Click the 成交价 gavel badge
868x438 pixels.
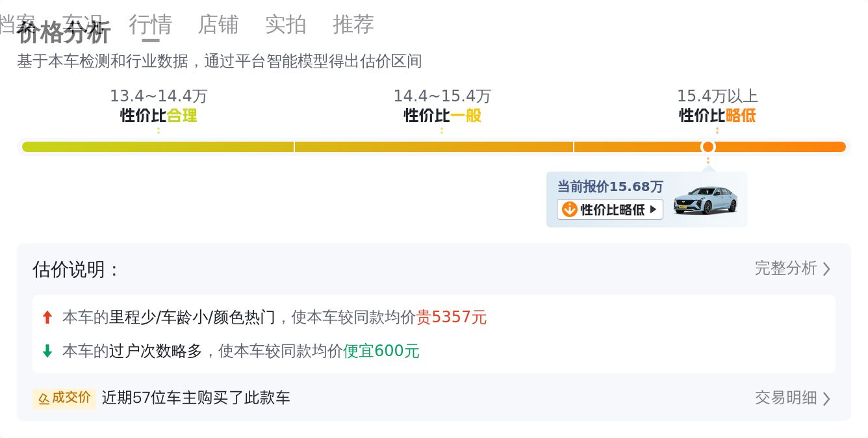point(64,398)
